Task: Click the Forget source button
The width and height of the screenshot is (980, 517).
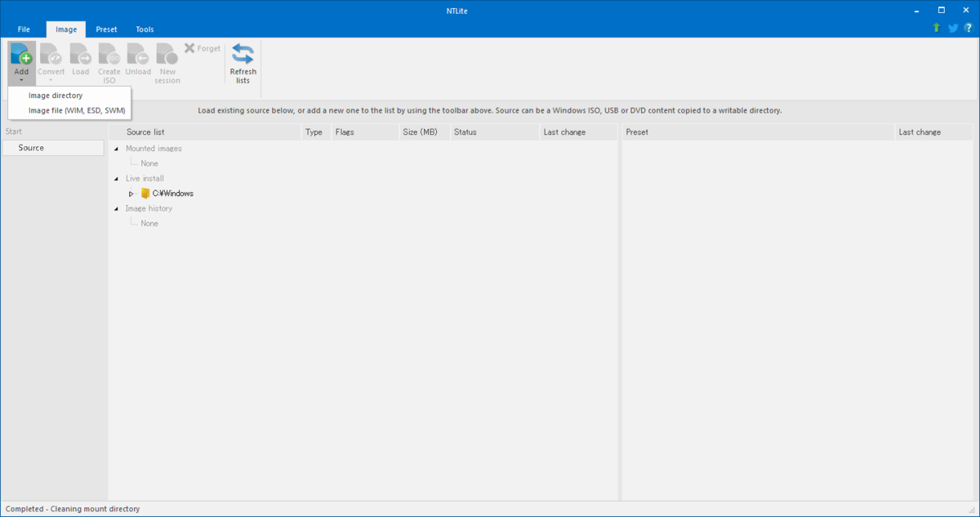Action: 203,48
